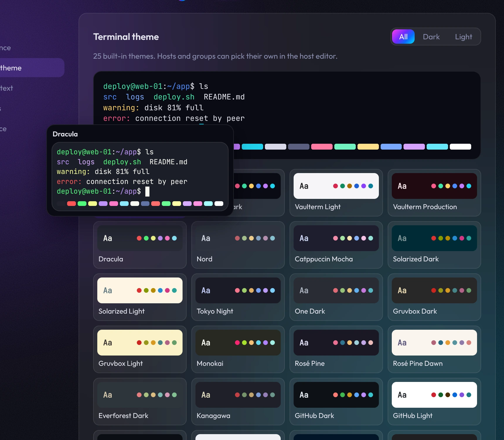Click the white swatch in the large preview palette

pyautogui.click(x=460, y=147)
